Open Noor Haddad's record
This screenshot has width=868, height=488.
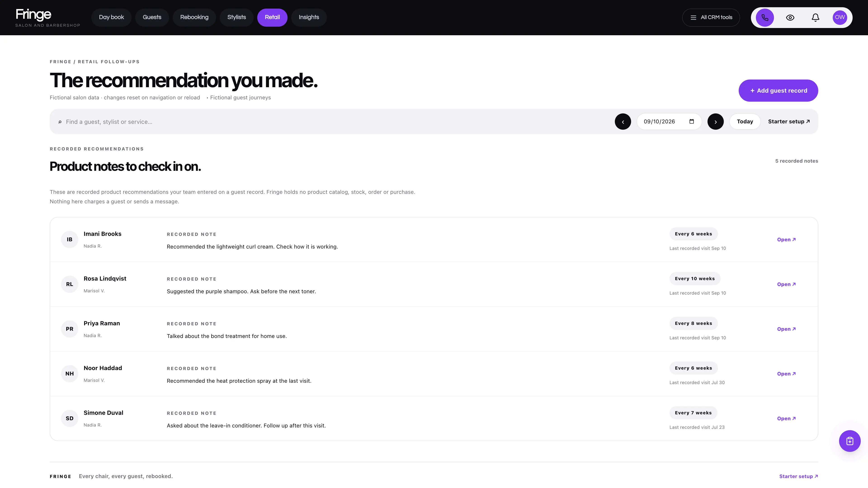786,374
